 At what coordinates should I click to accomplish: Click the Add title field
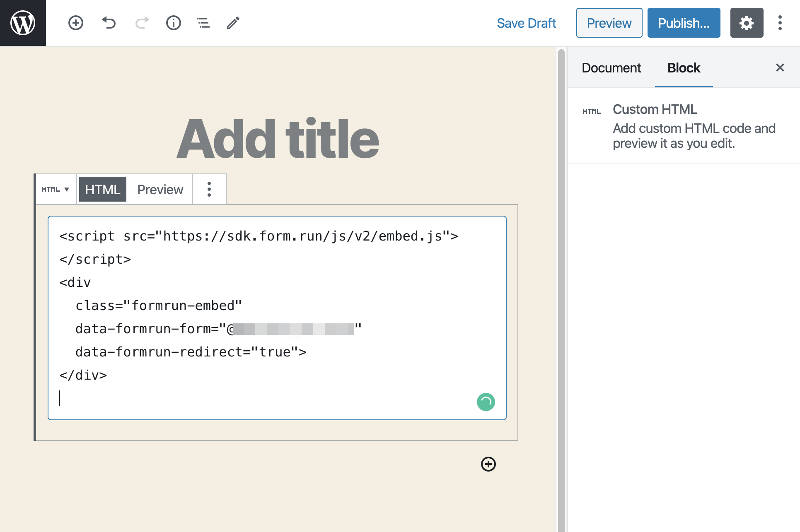click(277, 138)
